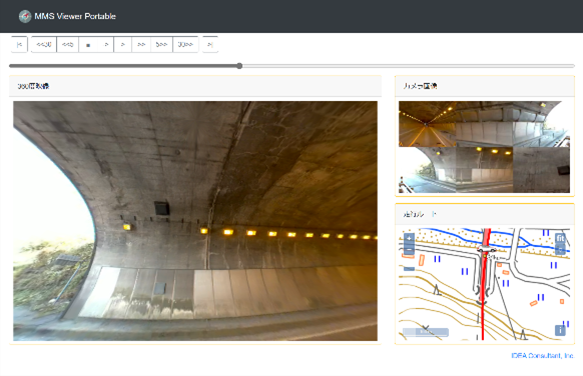Open the MMS Viewer Portable title link

click(x=75, y=16)
